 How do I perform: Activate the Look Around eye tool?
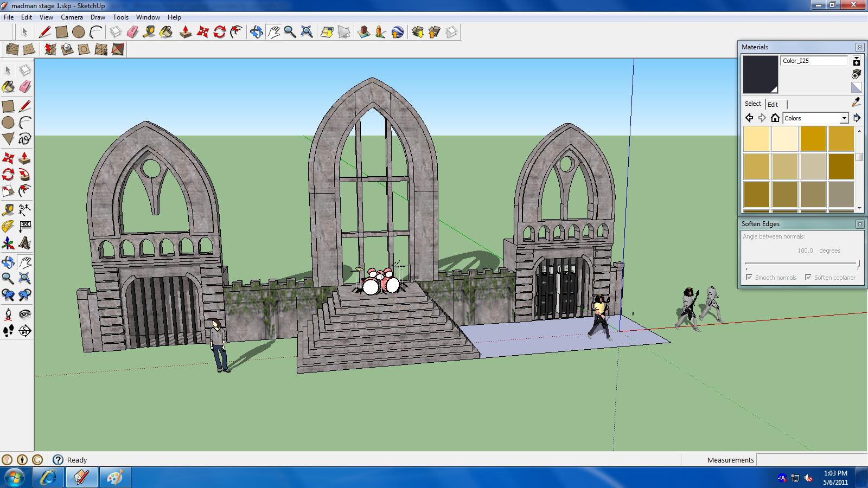click(x=25, y=314)
